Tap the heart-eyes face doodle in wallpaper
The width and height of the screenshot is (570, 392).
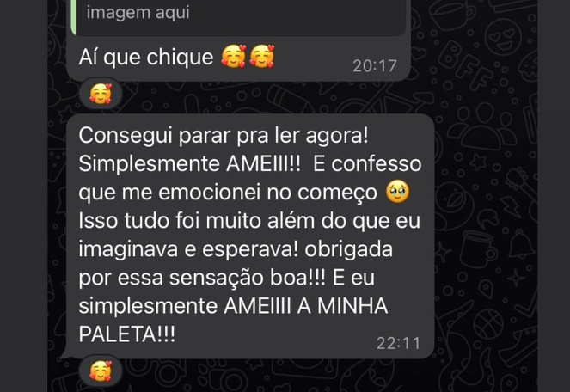tap(503, 35)
